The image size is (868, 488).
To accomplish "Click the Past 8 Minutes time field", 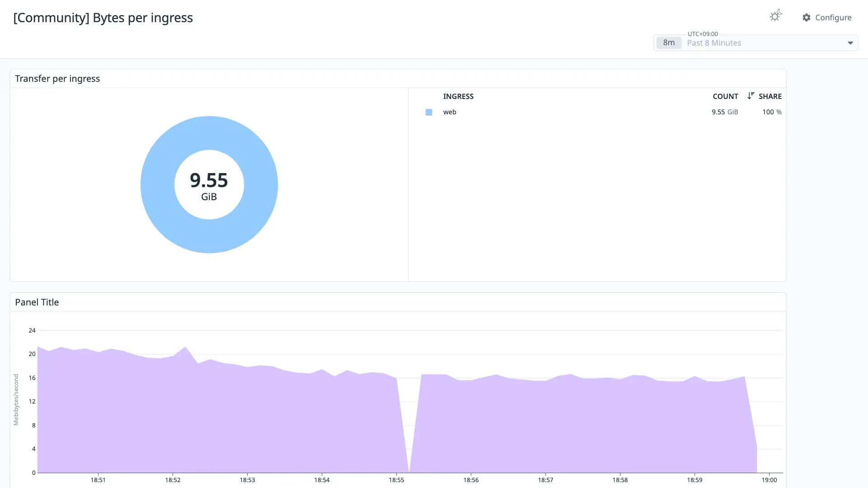I will (x=755, y=43).
